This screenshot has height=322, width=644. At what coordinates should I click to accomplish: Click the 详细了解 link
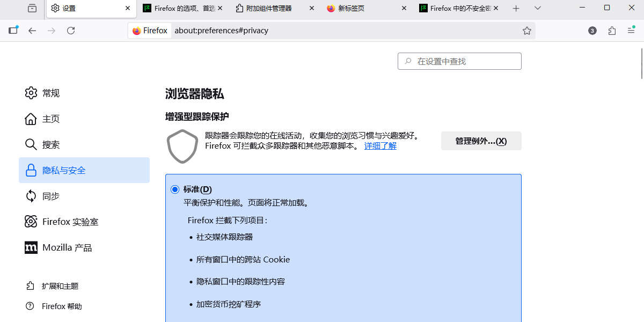(x=380, y=146)
